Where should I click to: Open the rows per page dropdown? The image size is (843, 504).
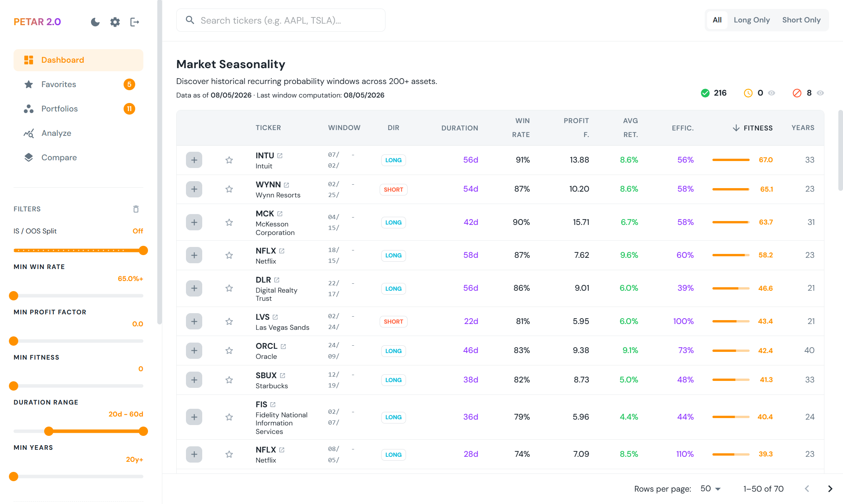pyautogui.click(x=711, y=489)
